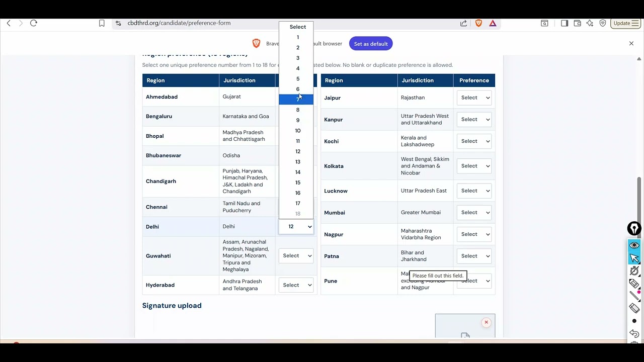The height and width of the screenshot is (362, 644).
Task: Select the crossed-out timer annotation tool
Action: [634, 271]
